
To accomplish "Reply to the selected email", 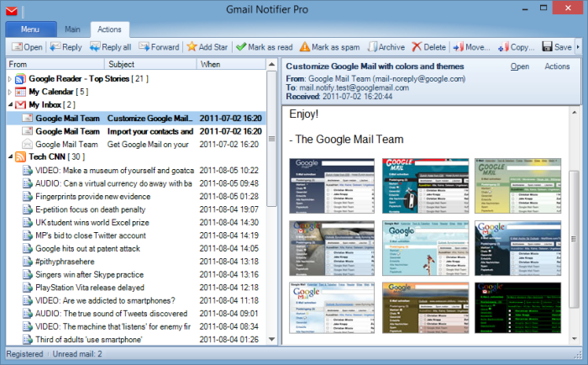I will point(66,47).
